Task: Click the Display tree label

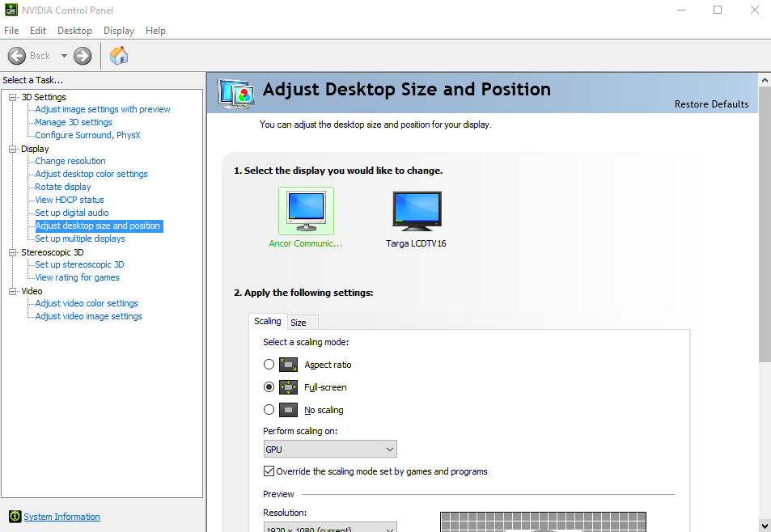Action: (35, 149)
